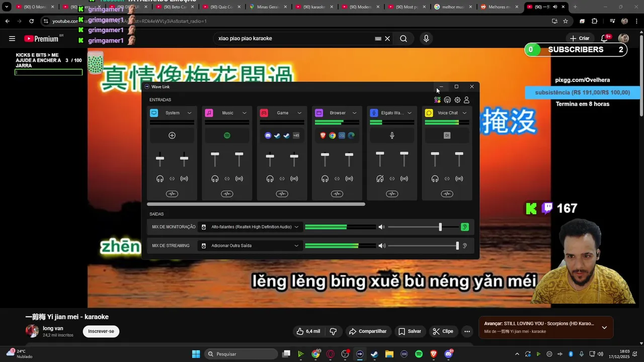Clear the YouTube search text

pyautogui.click(x=387, y=39)
